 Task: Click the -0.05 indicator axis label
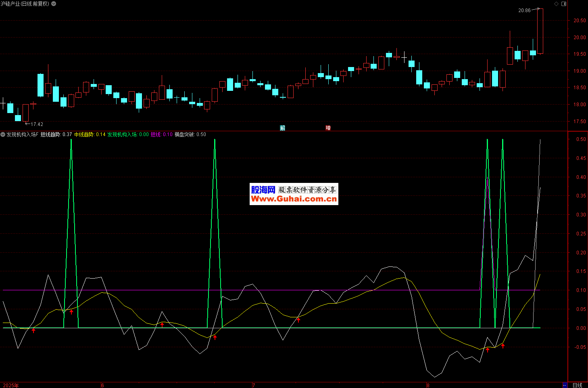(x=580, y=347)
